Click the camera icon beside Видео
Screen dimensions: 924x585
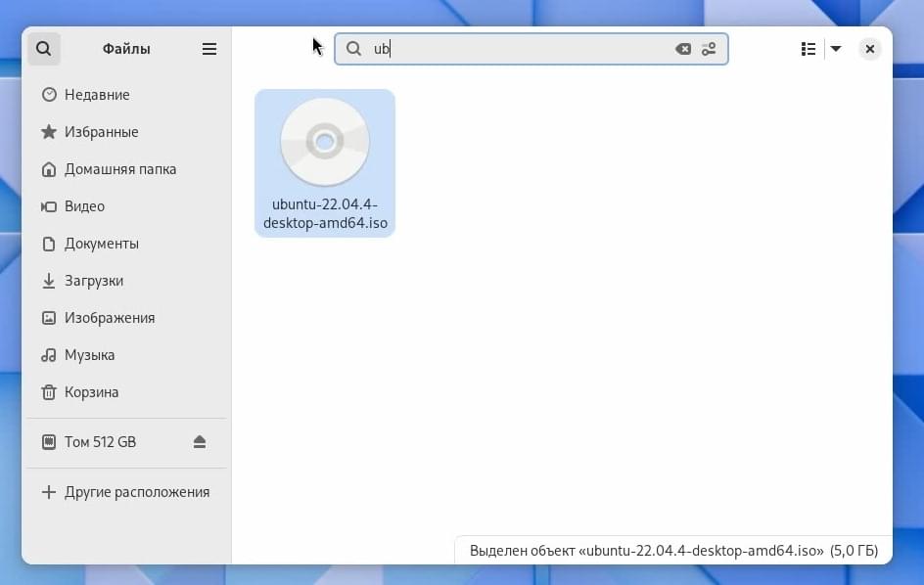pos(49,206)
